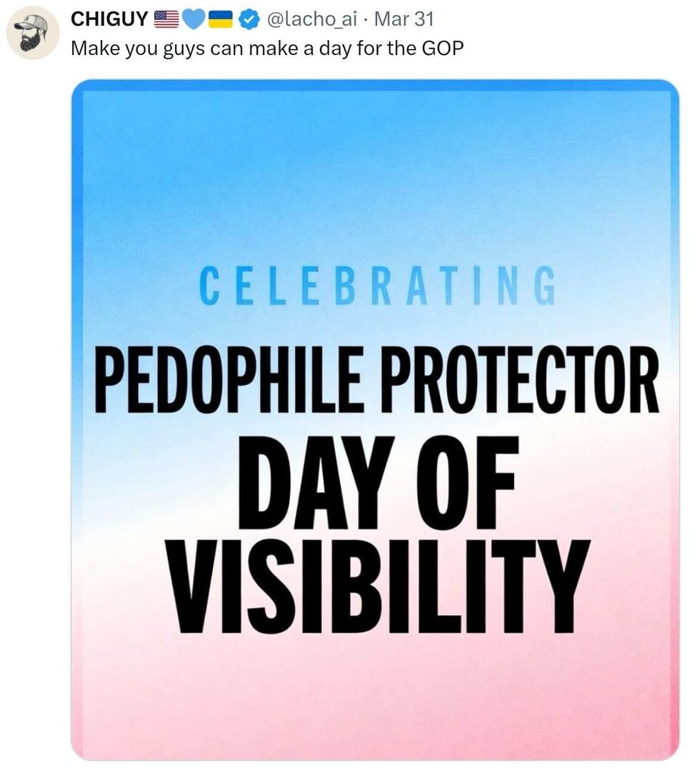Click the word Make starting the tweet
Image resolution: width=700 pixels, height=778 pixels.
point(89,51)
